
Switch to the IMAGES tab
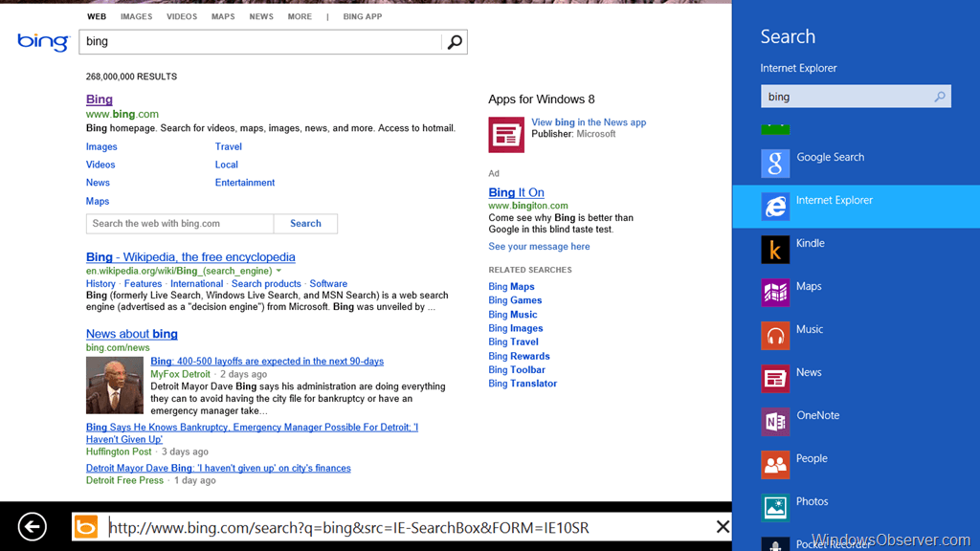tap(136, 16)
